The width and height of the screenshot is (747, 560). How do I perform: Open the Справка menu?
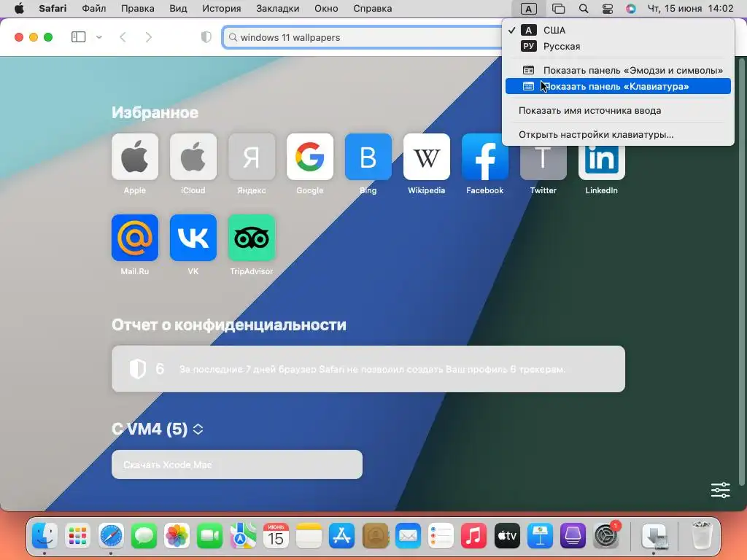click(373, 9)
